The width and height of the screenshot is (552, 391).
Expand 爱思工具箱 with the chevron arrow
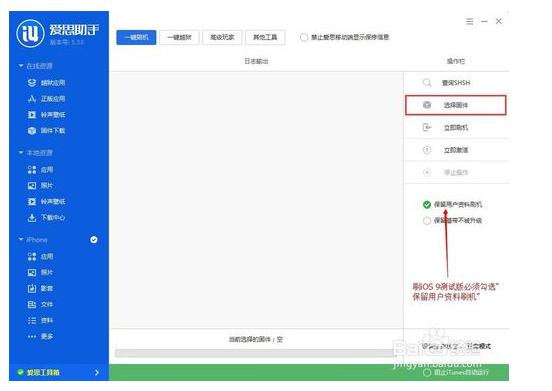(97, 372)
